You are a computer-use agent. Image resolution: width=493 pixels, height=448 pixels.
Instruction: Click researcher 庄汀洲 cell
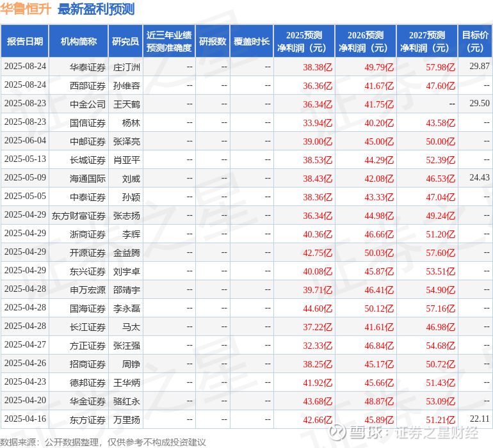tap(126, 67)
